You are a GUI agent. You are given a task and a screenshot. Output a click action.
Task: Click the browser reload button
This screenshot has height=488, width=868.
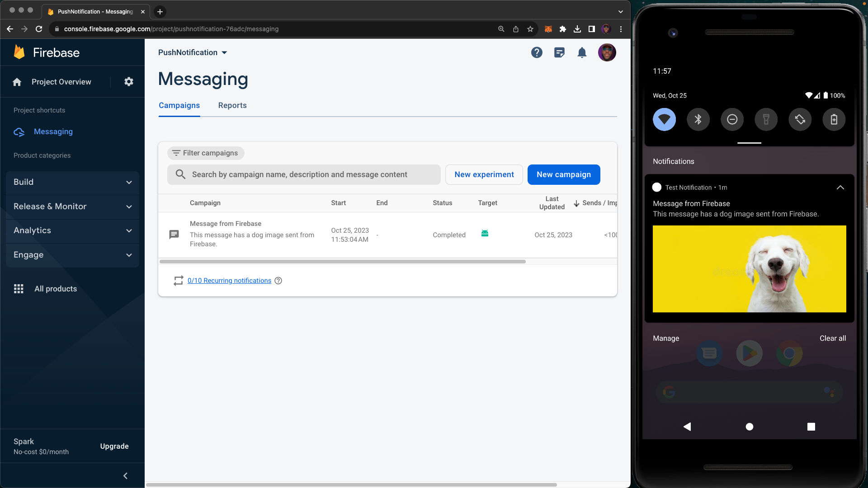pyautogui.click(x=39, y=29)
